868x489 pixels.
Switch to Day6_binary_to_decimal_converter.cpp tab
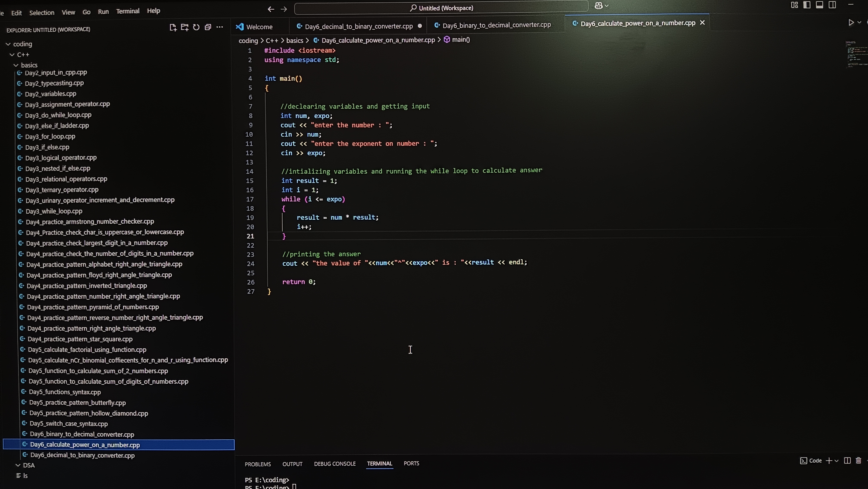496,25
